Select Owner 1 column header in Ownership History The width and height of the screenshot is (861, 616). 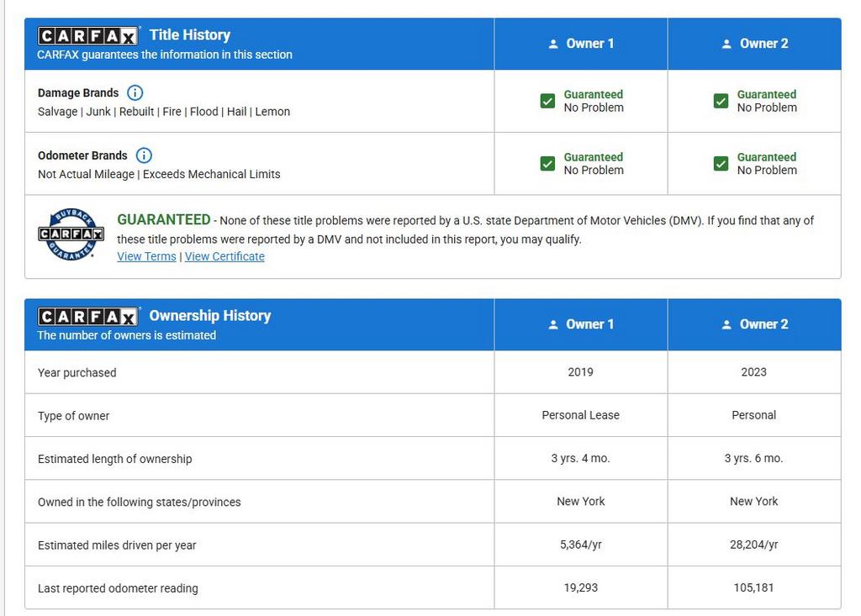[x=581, y=325]
